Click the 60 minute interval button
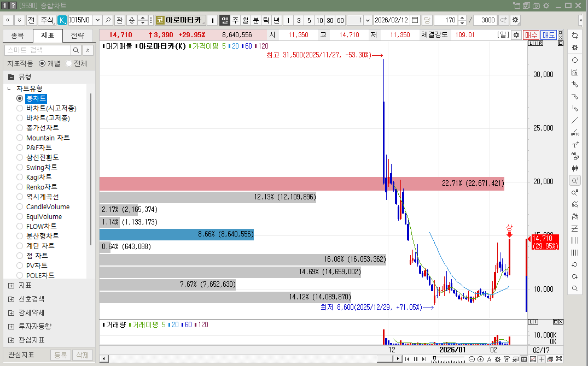Screen dimensions: 588x366 click(340, 20)
